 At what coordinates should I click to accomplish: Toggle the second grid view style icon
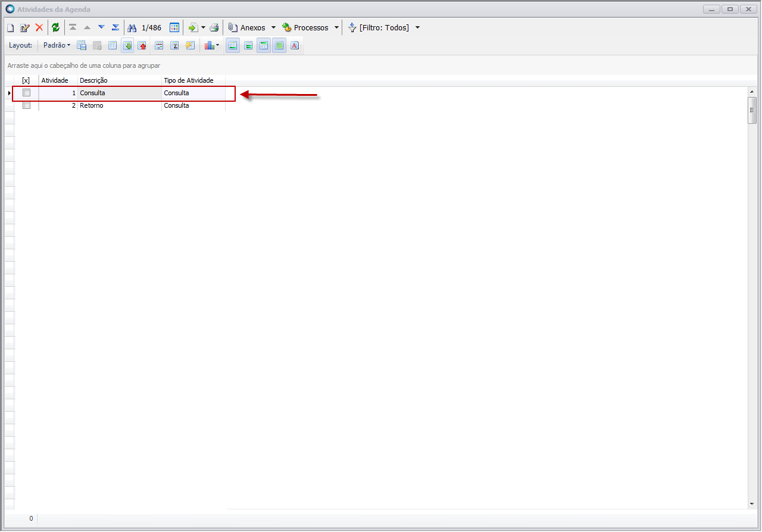[248, 45]
